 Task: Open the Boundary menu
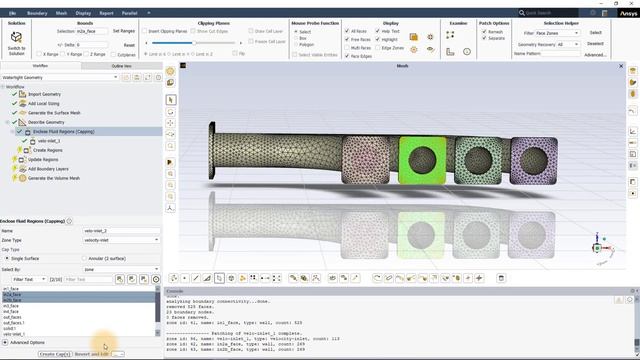tap(37, 13)
